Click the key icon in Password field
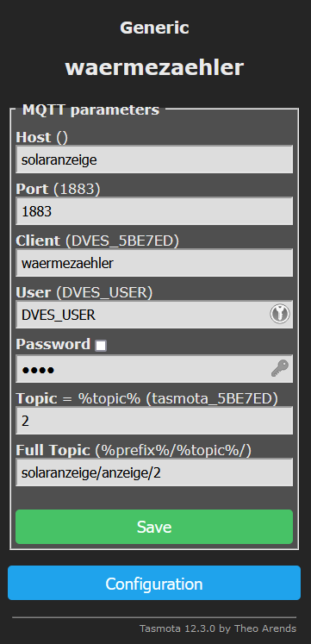The height and width of the screenshot is (644, 311). [x=280, y=368]
